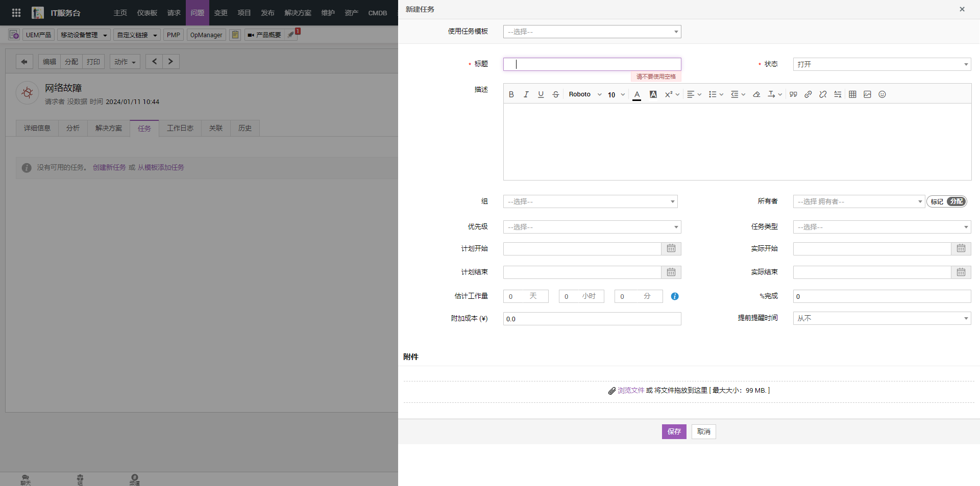The image size is (980, 486).
Task: Open the planned start calendar picker
Action: [671, 248]
